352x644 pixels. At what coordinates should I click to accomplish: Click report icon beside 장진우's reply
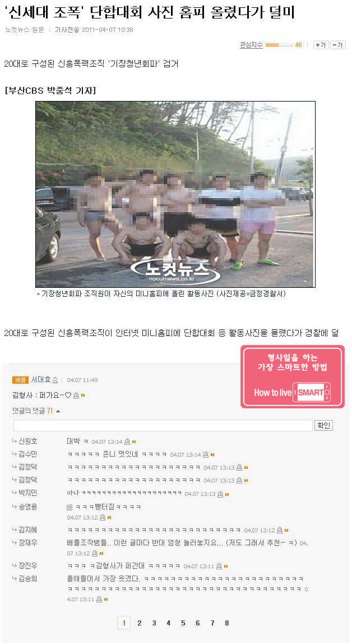point(219,567)
